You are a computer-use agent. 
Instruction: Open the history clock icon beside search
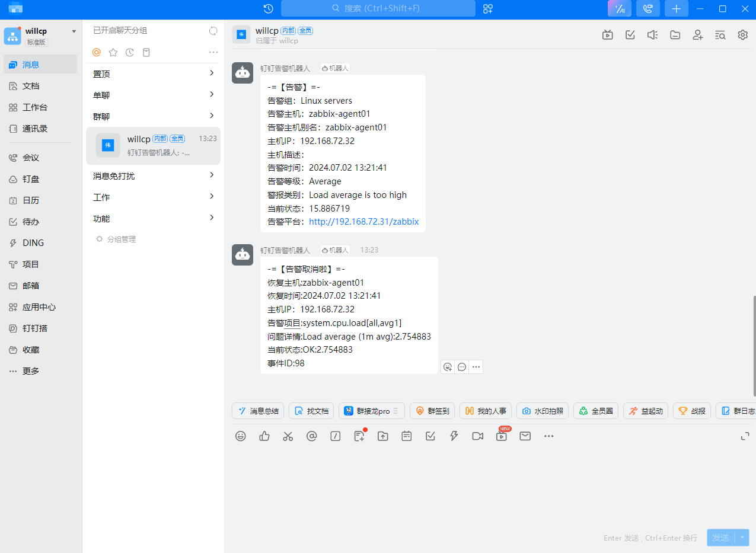pos(268,8)
